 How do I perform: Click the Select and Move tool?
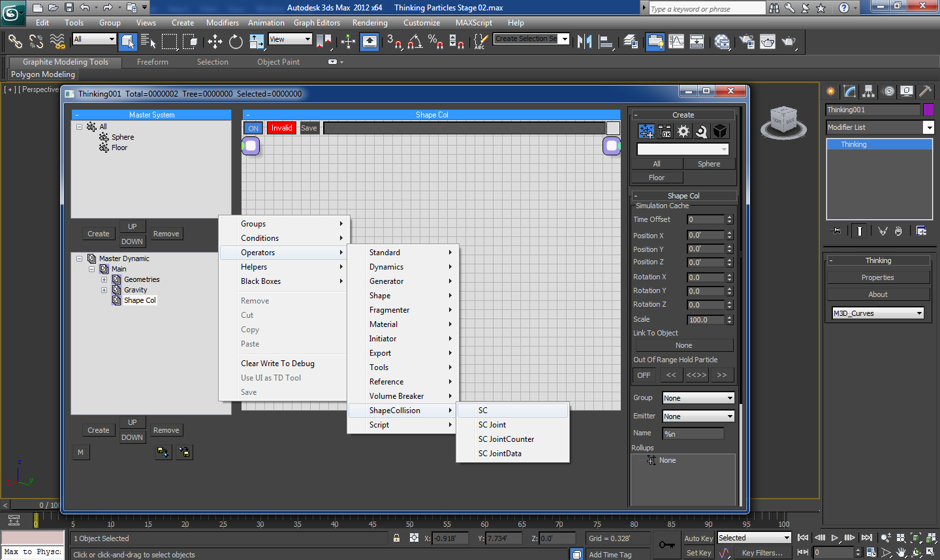(x=215, y=42)
